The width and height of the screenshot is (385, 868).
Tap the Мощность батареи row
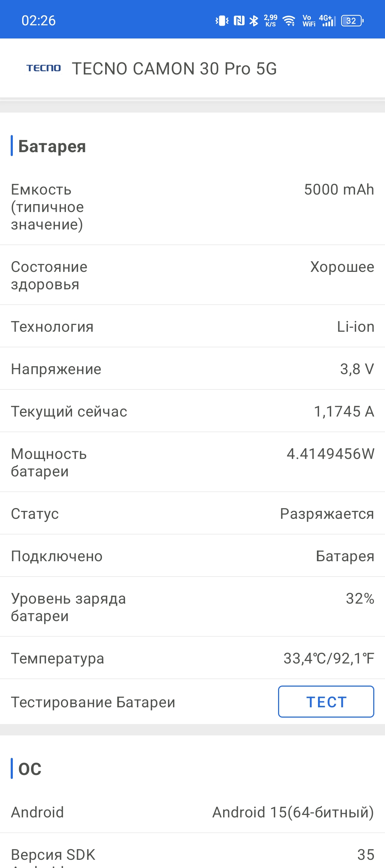coord(192,462)
